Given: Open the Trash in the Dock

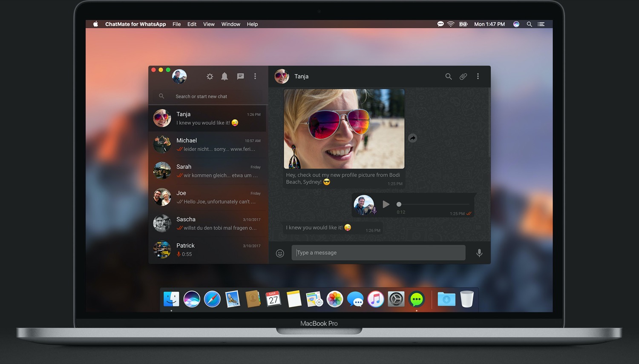Looking at the screenshot, I should click(467, 299).
